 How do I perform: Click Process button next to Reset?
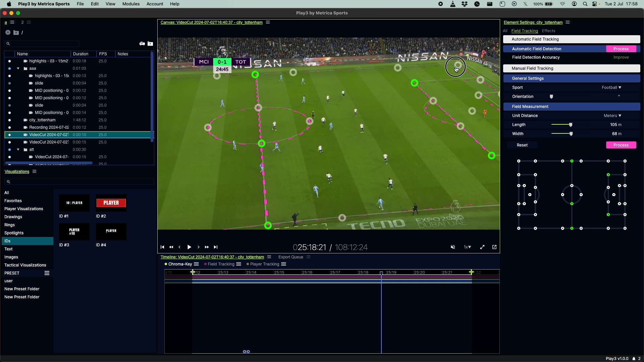(x=621, y=145)
